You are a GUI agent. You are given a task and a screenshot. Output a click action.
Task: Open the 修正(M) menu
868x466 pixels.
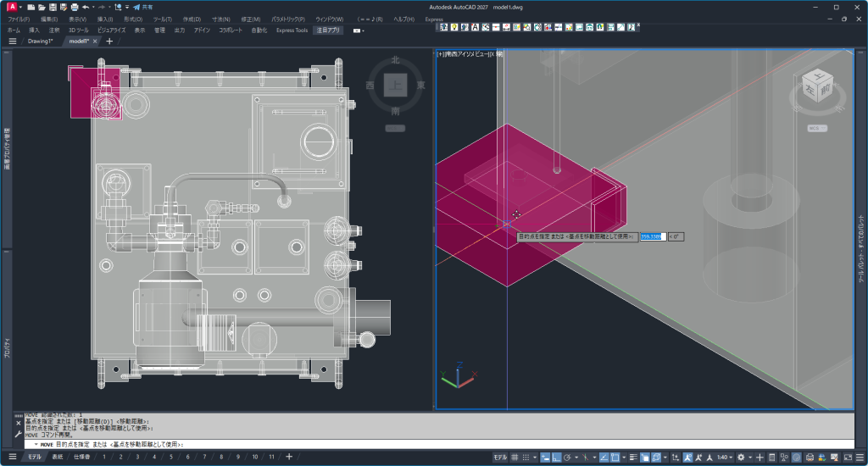[250, 19]
